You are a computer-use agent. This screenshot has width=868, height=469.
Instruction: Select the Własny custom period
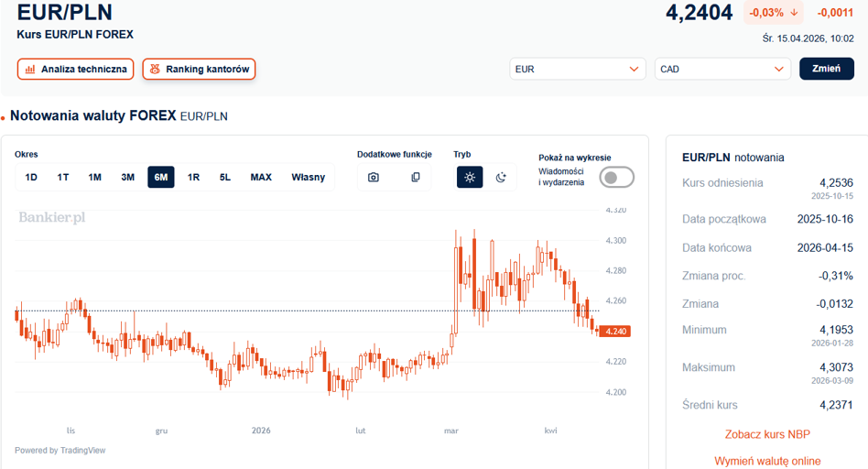[309, 177]
